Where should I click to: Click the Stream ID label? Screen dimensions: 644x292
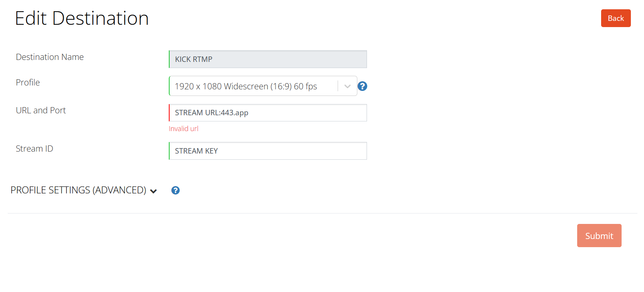point(34,149)
